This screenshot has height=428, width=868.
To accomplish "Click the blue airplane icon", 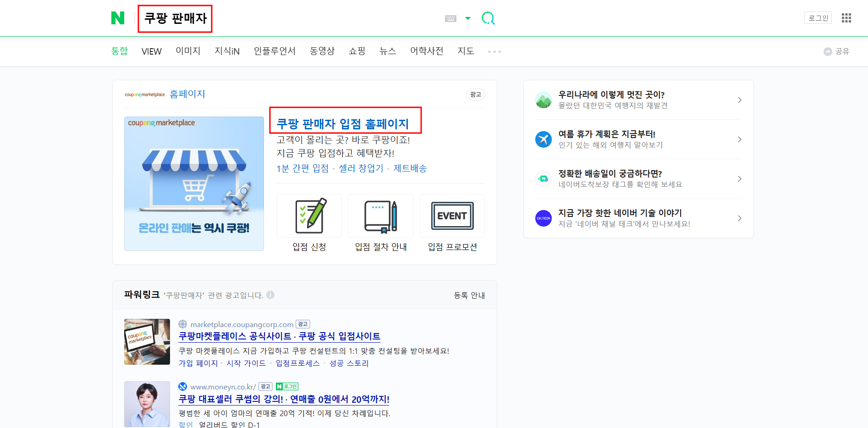I will [544, 139].
